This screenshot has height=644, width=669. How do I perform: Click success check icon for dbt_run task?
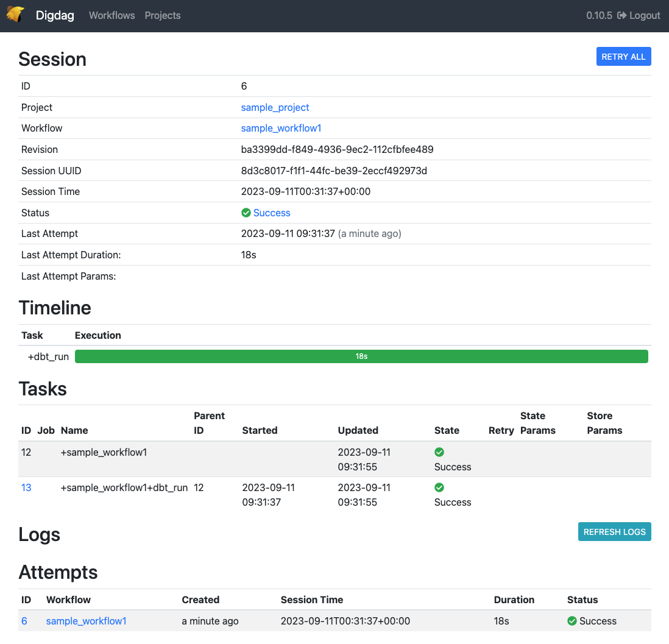pos(439,487)
